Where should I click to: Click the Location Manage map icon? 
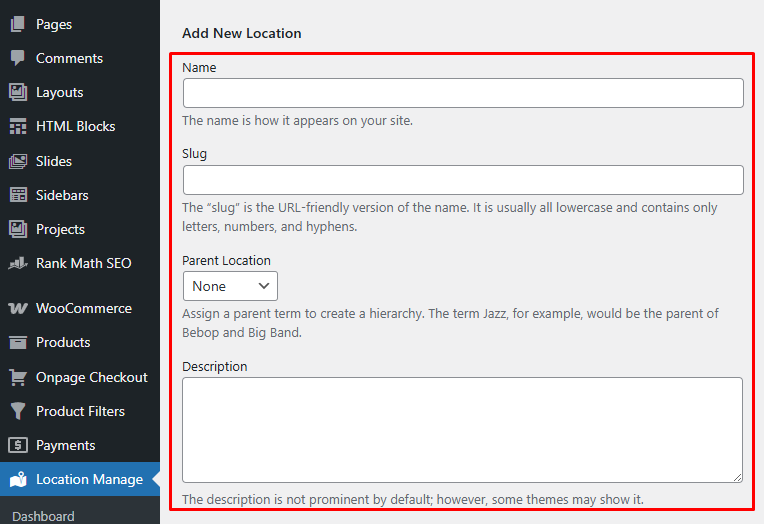coord(18,480)
